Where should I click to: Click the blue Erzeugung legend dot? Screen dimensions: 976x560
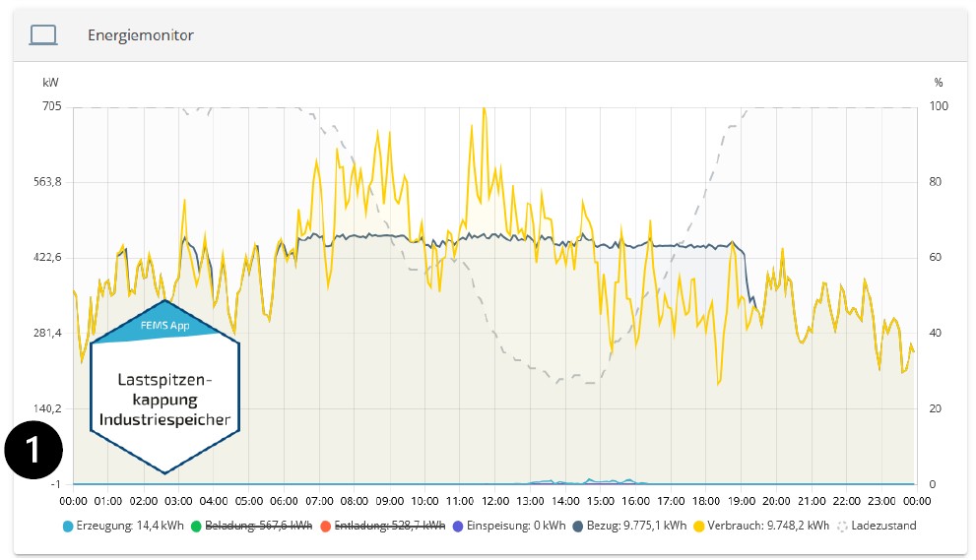tap(68, 527)
